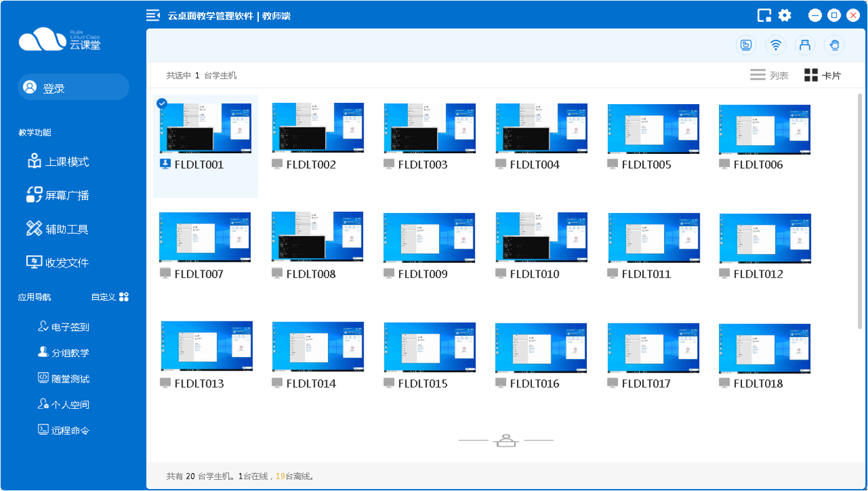Open 辅助工具 auxiliary tools menu
The image size is (868, 491).
tap(58, 229)
